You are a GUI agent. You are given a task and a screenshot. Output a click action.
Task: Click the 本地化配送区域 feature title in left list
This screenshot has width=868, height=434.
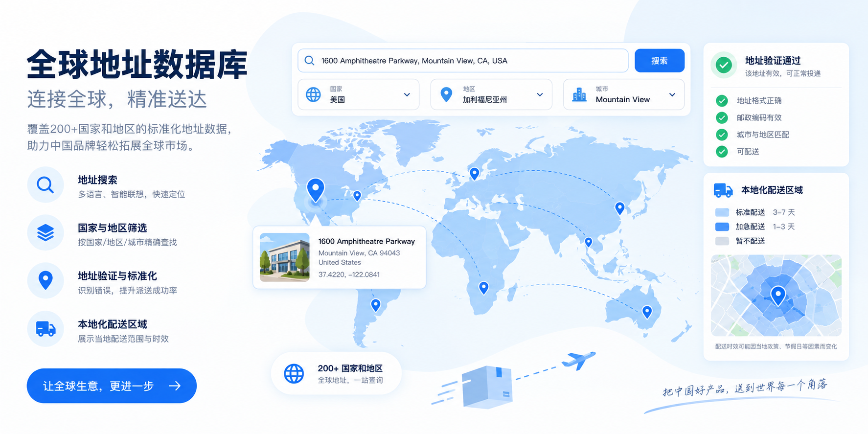(113, 324)
